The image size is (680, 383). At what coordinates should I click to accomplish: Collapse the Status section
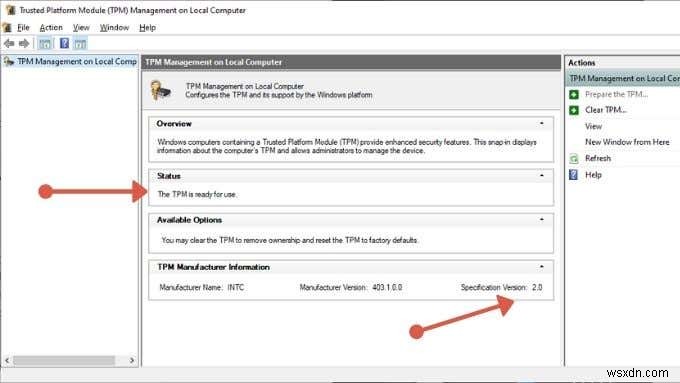coord(542,176)
